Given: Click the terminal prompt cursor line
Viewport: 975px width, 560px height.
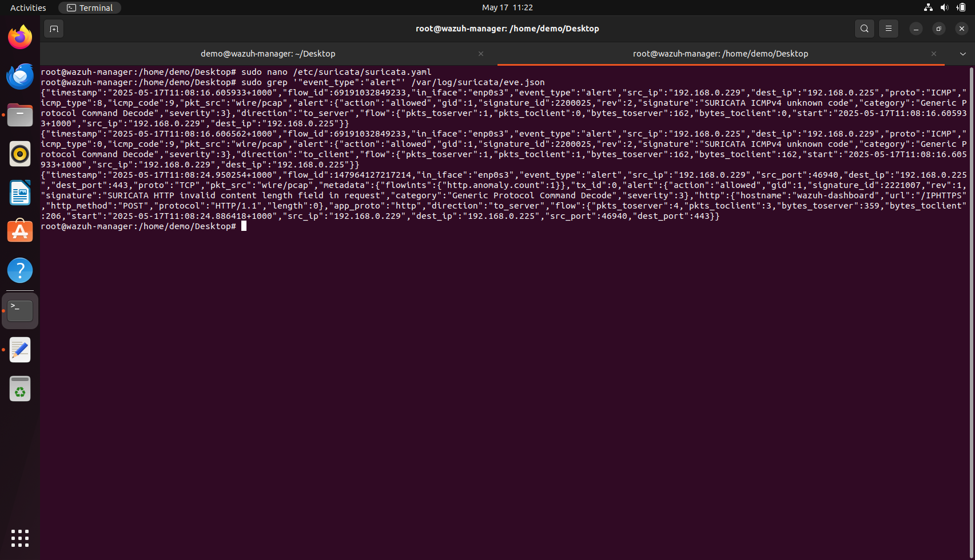Looking at the screenshot, I should coord(144,226).
